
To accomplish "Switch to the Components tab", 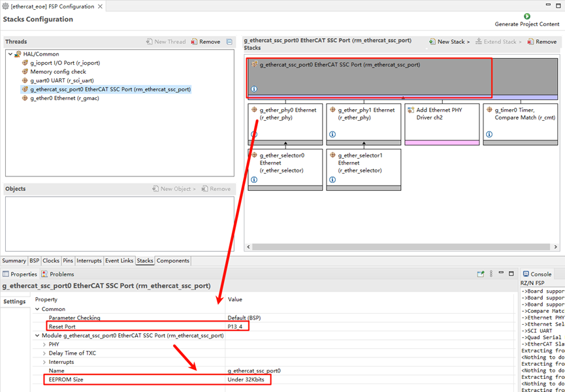I will point(173,261).
